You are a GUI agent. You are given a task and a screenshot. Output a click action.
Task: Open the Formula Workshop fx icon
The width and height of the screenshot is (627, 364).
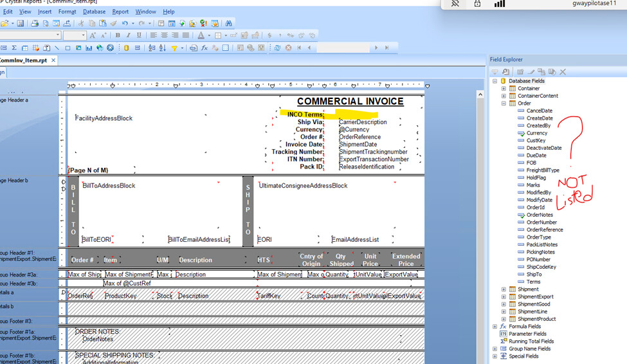coord(204,48)
